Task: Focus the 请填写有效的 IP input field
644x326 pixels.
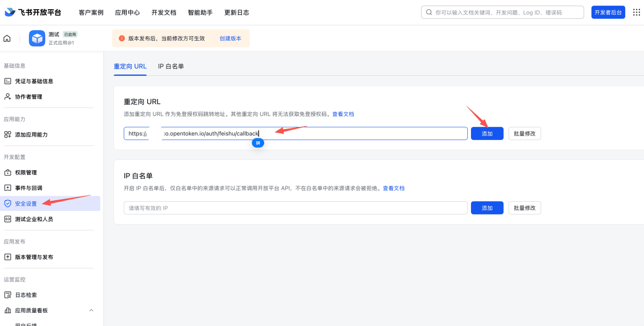Action: (x=295, y=208)
